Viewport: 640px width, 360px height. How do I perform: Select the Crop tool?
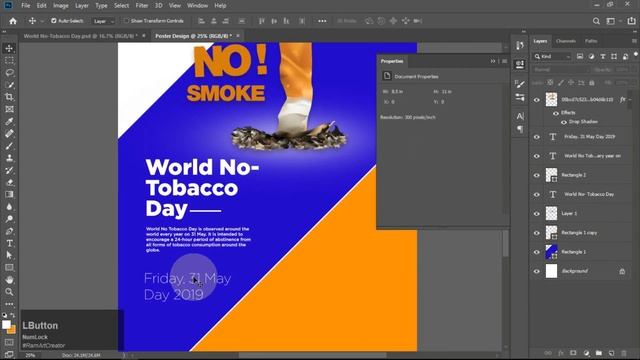click(x=9, y=97)
